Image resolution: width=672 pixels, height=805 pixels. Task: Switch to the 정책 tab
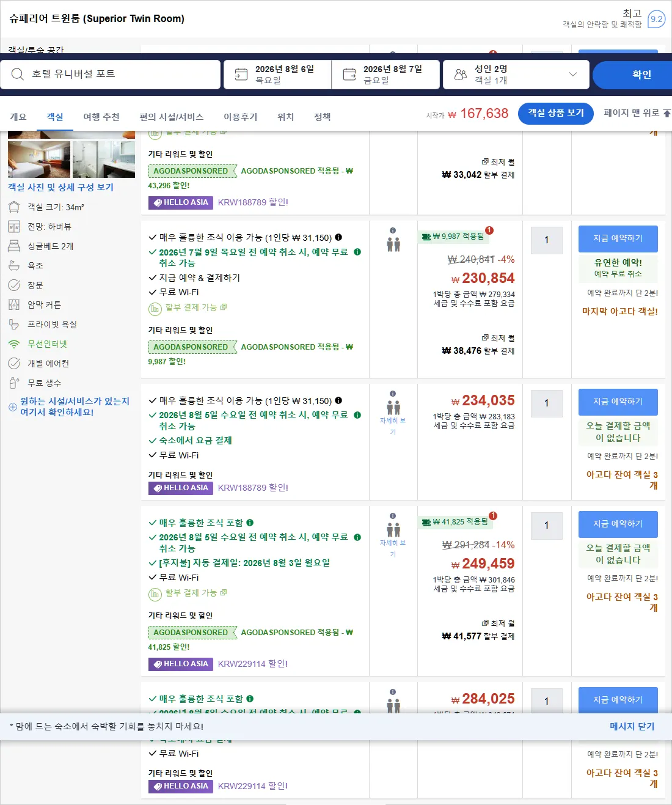click(x=323, y=117)
